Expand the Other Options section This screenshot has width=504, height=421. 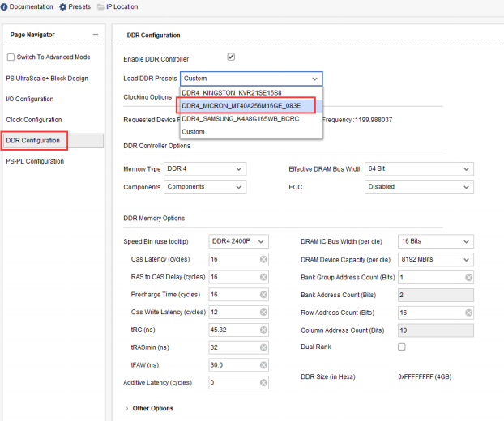pos(126,409)
